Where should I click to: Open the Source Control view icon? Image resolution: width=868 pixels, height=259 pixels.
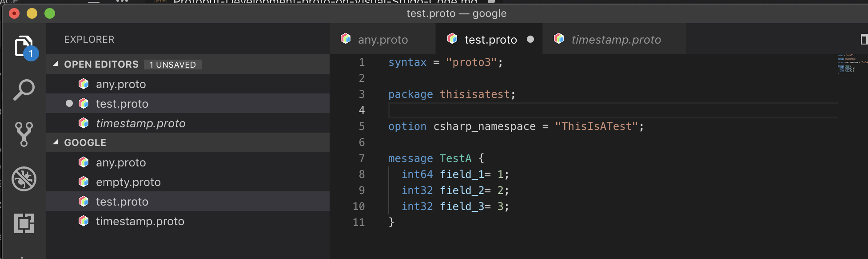pyautogui.click(x=24, y=134)
